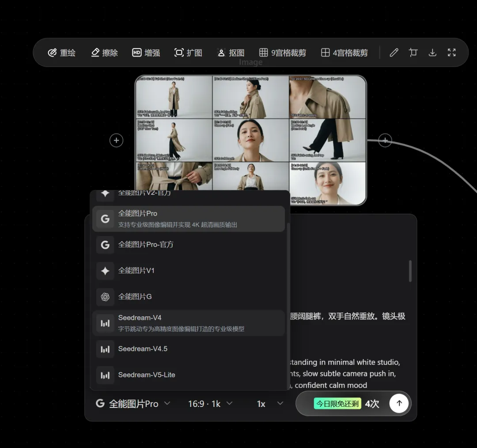This screenshot has width=477, height=448.
Task: Click the 4次 remaining count text
Action: click(372, 403)
